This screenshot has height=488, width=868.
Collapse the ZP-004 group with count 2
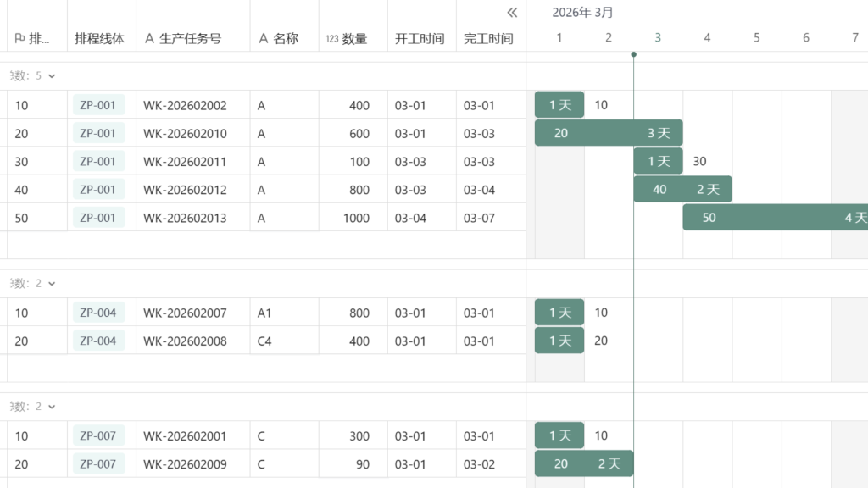point(52,283)
